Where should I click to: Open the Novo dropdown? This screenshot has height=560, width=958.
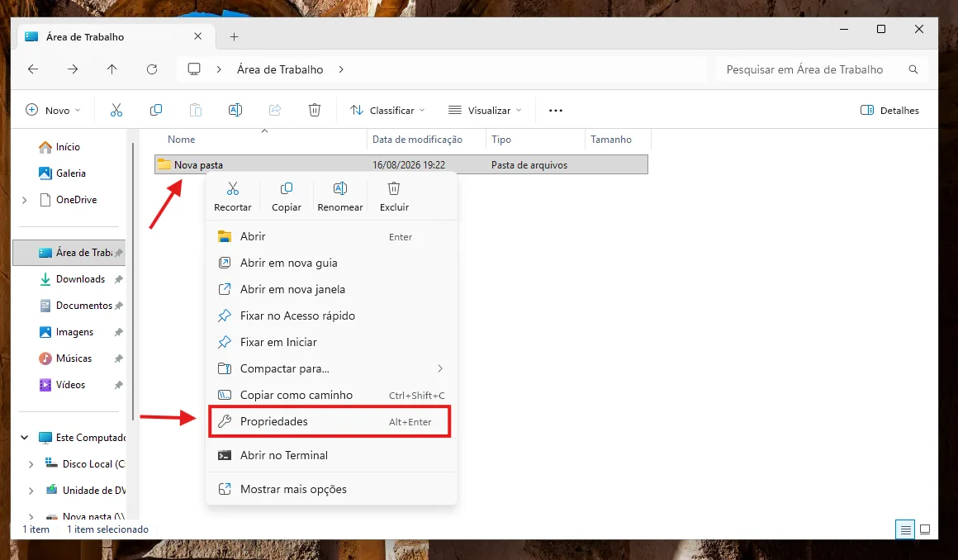click(x=53, y=111)
